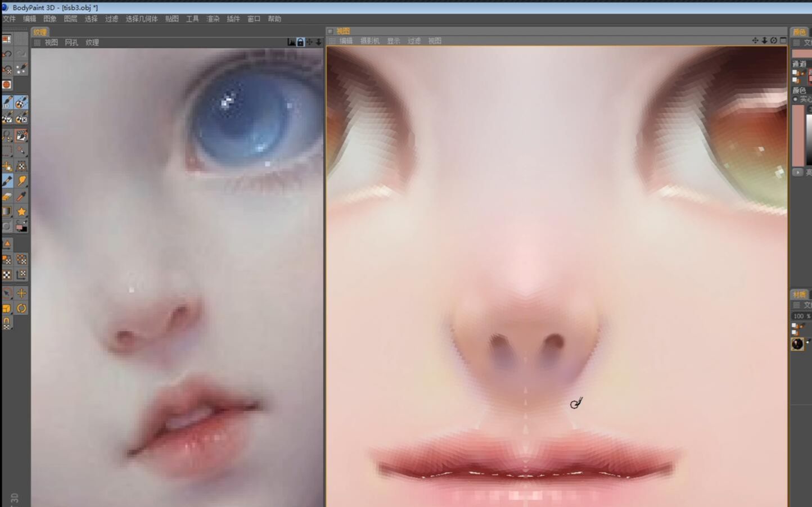812x507 pixels.
Task: Select the UV polygons edit mode icon
Action: pos(7,260)
